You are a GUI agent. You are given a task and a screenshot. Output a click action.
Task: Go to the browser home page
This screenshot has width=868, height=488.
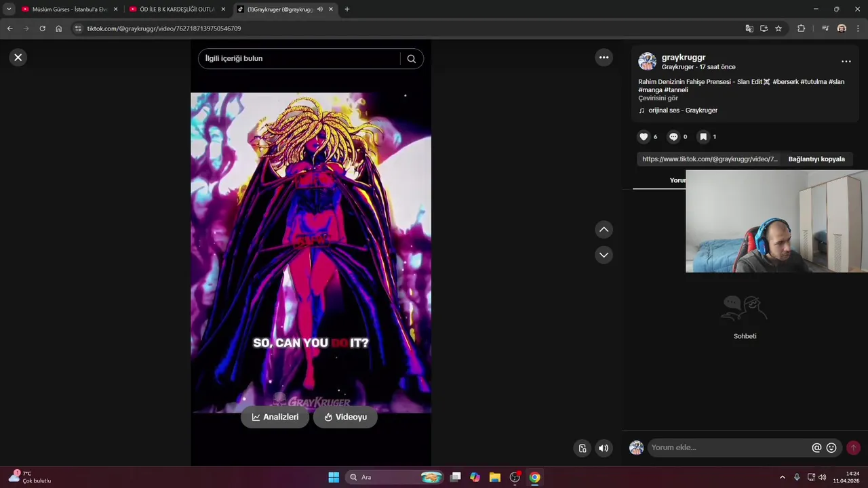pos(59,28)
